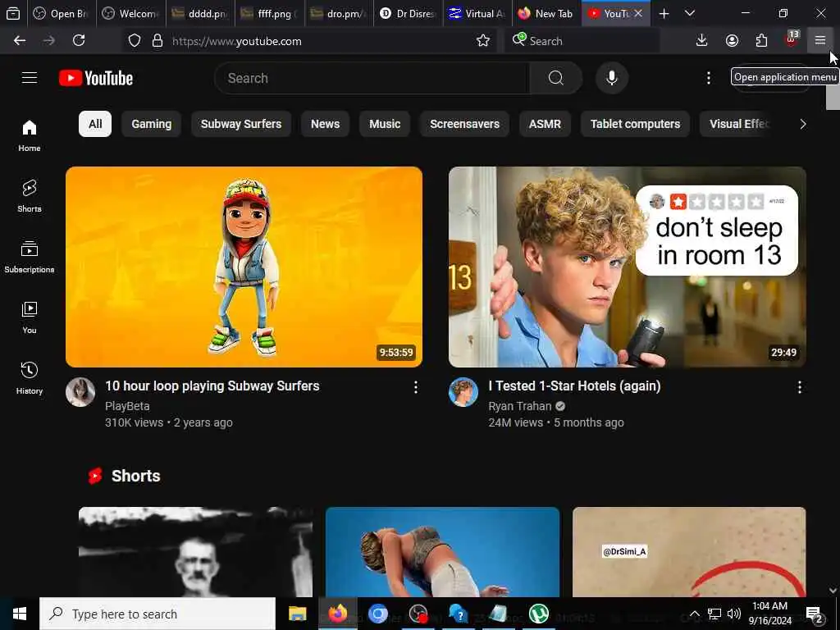Activate voice search microphone
Viewport: 840px width, 630px height.
611,78
